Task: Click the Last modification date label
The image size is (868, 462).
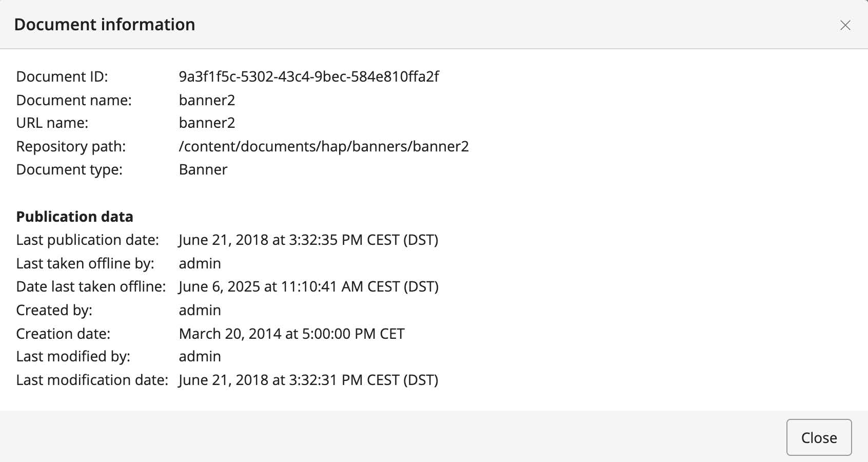Action: point(92,380)
